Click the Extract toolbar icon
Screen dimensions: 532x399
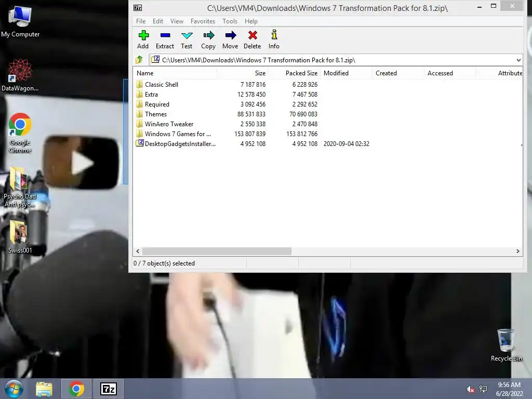(x=165, y=35)
